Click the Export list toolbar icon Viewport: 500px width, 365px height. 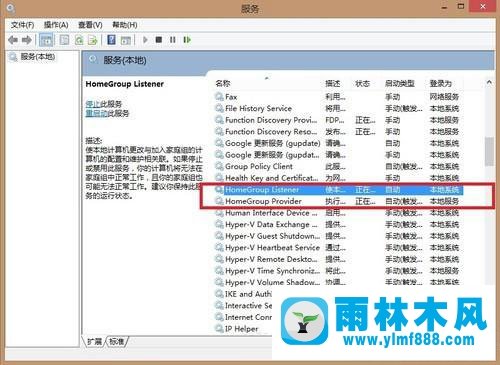point(93,40)
